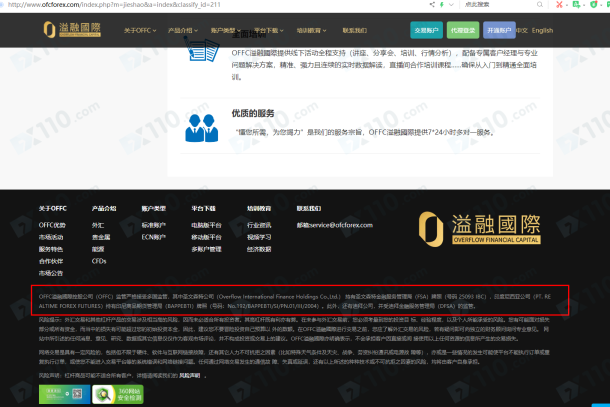The image size is (610, 407).
Task: Click the OFFC logo in the header
Action: tap(72, 30)
